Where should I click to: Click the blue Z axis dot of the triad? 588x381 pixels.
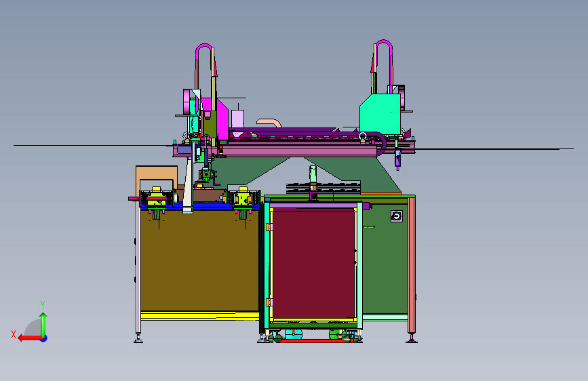point(44,339)
